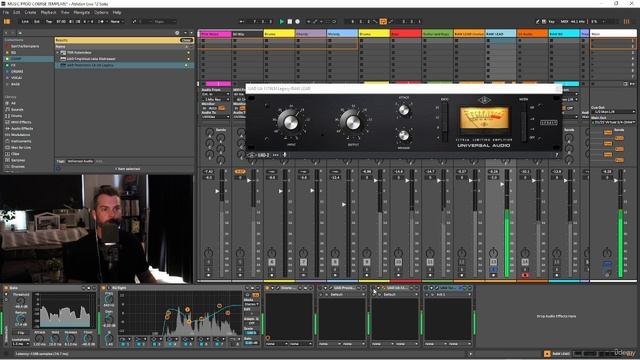Select UAD Empirical Labs Distressor in browser
This screenshot has width=640, height=360.
tap(124, 59)
